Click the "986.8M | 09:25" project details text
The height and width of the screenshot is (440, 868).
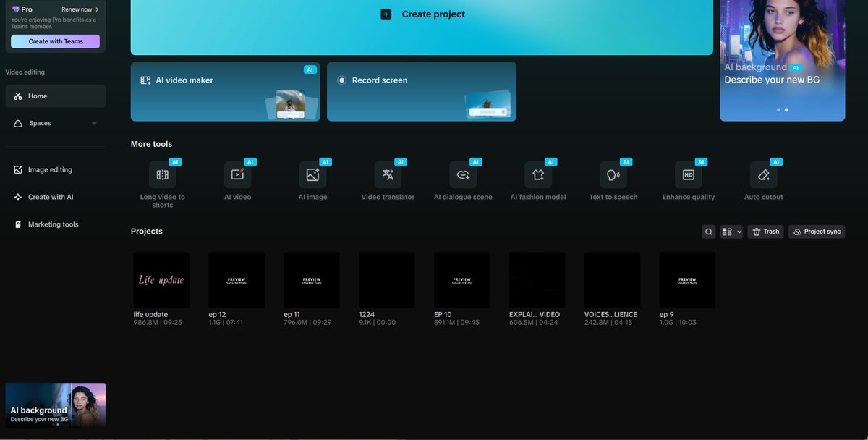click(158, 323)
